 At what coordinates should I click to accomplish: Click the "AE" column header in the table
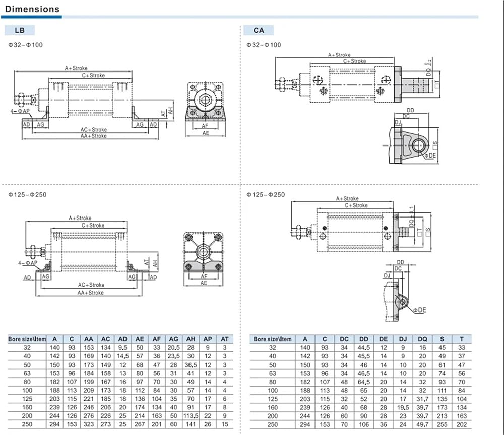click(x=140, y=339)
